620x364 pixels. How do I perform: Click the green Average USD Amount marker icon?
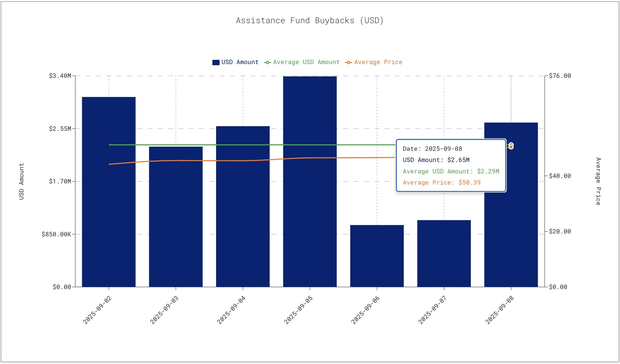point(267,62)
